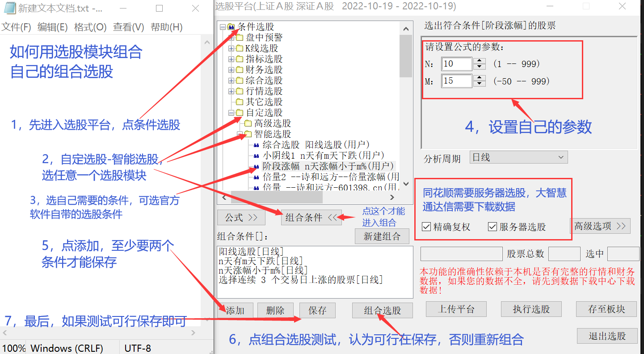Click the 执行选股 button
Viewport: 644px width, 354px height.
tap(531, 309)
